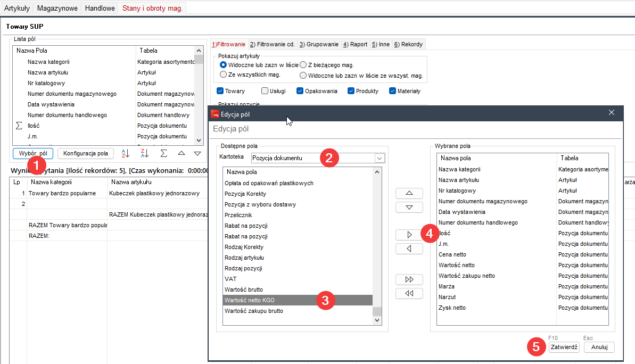Click the sort ascending A-Z icon

coord(126,154)
